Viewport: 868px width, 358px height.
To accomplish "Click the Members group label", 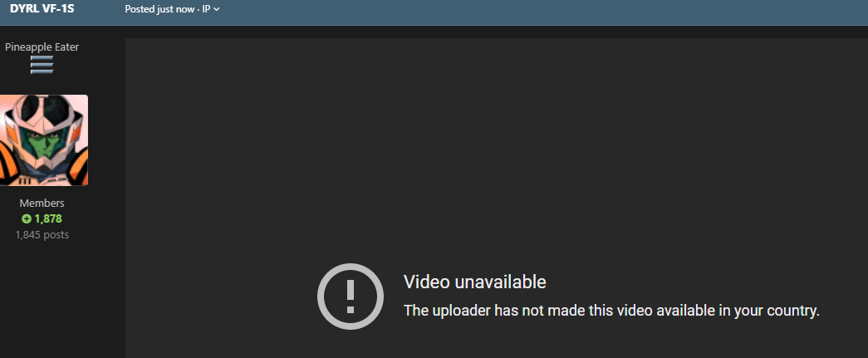I will point(42,203).
